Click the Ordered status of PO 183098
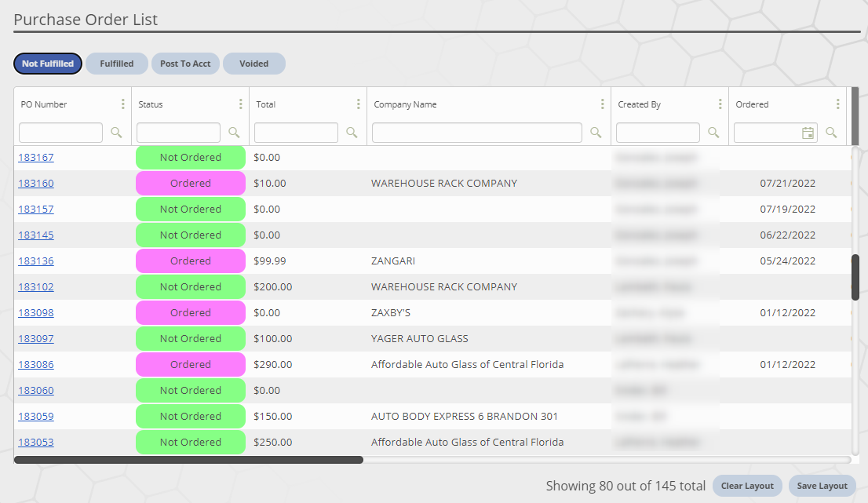The image size is (868, 503). [x=191, y=312]
